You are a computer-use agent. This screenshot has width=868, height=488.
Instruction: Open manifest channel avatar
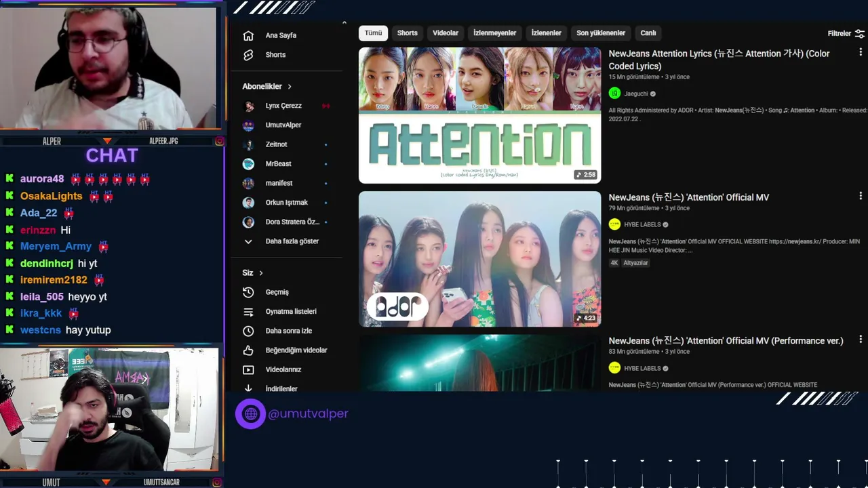(249, 183)
